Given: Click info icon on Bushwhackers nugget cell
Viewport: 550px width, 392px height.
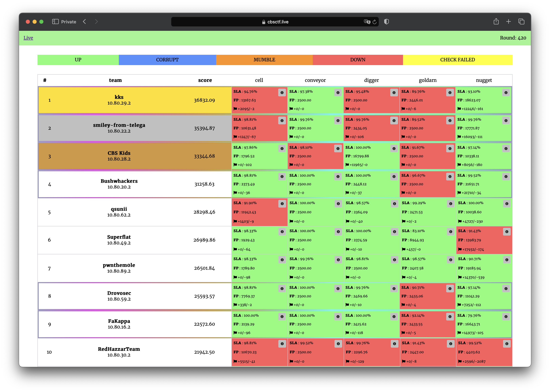Looking at the screenshot, I should pyautogui.click(x=506, y=177).
